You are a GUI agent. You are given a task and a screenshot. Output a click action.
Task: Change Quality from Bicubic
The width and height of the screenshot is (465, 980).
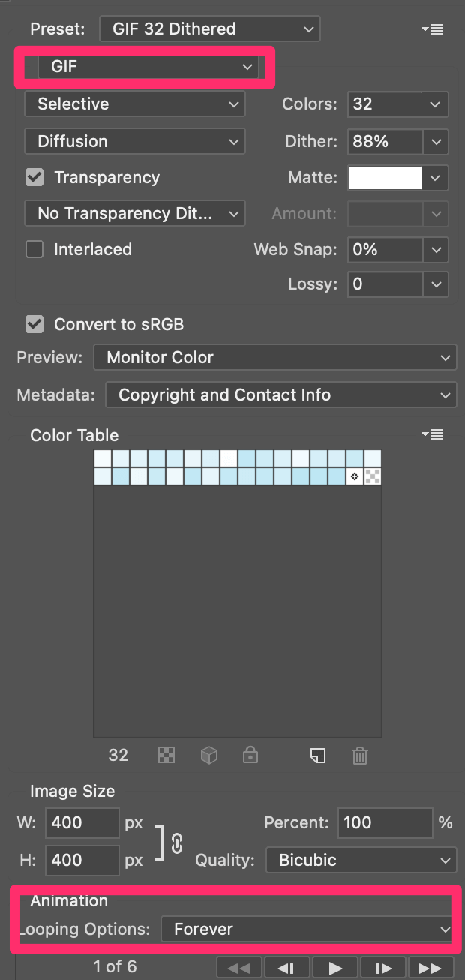coord(361,860)
